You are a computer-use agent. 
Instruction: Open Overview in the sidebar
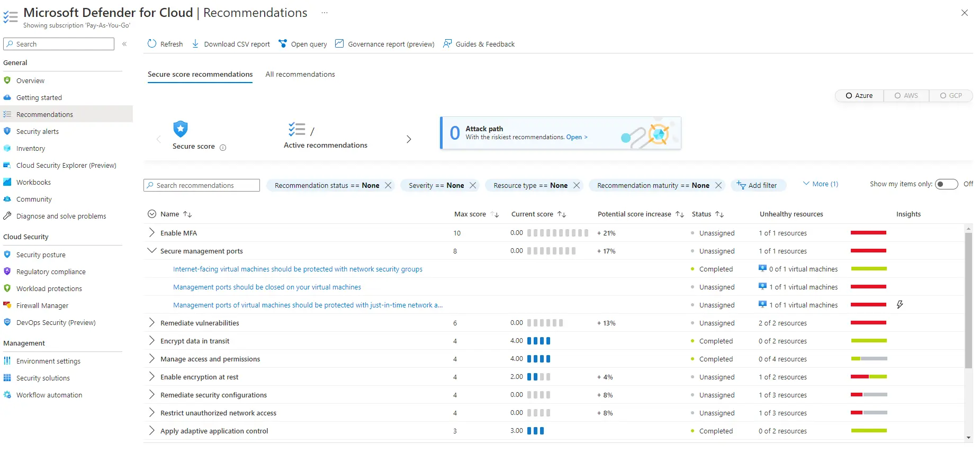(30, 80)
